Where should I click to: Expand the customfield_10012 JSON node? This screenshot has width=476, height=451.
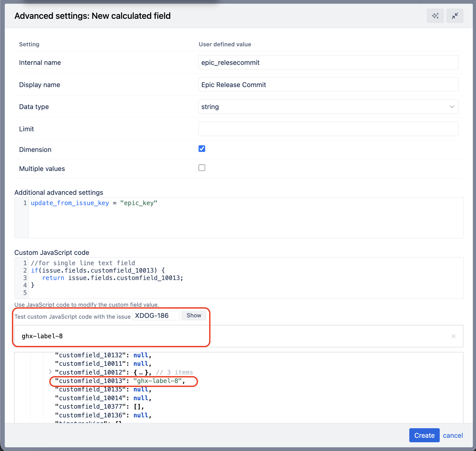pyautogui.click(x=50, y=372)
